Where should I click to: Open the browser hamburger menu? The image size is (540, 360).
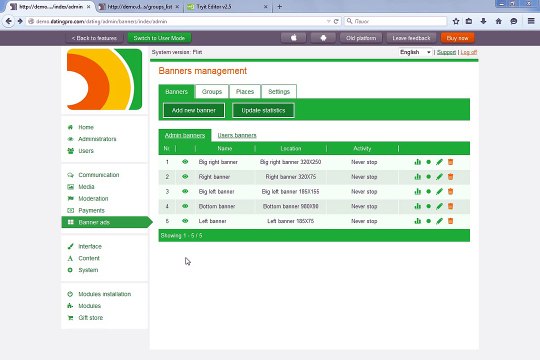pyautogui.click(x=531, y=21)
